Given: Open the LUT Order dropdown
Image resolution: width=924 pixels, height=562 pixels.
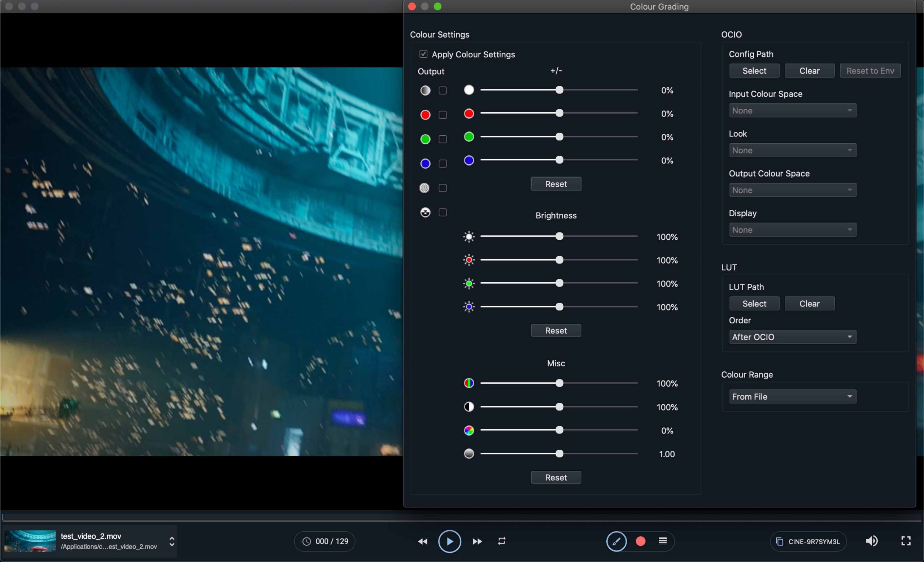Looking at the screenshot, I should click(792, 337).
